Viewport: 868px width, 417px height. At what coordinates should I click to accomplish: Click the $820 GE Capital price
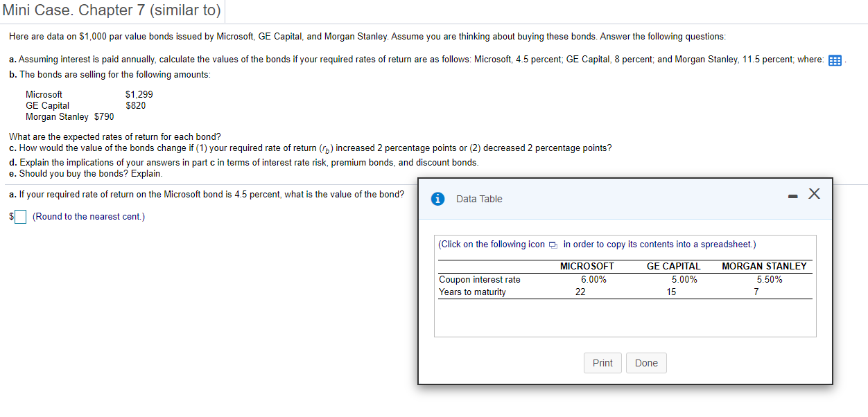tap(136, 105)
